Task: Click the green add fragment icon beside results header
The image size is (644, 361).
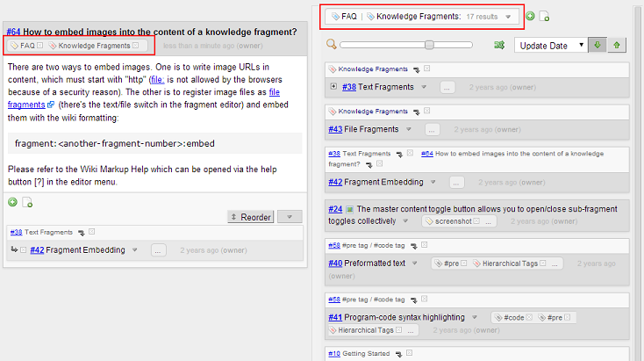Action: (x=530, y=16)
